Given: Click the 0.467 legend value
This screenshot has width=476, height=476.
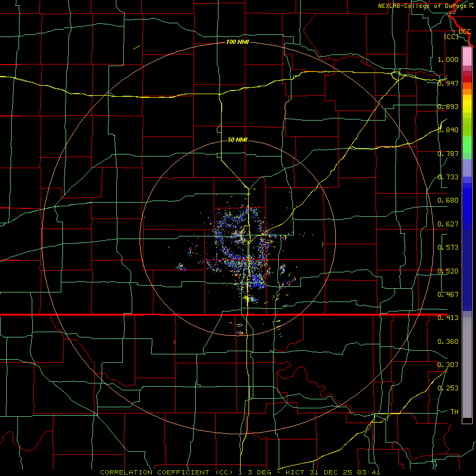Looking at the screenshot, I should 448,295.
